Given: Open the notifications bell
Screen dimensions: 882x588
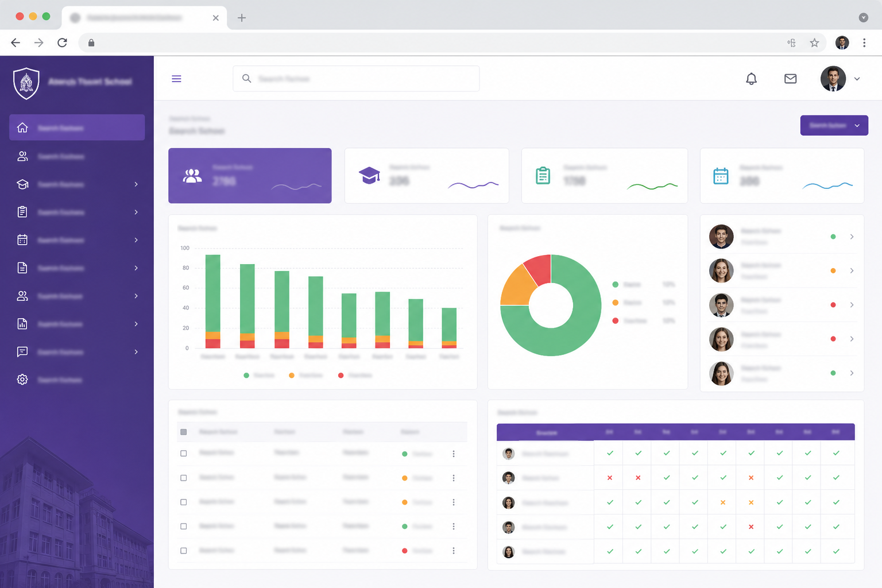Looking at the screenshot, I should pyautogui.click(x=751, y=79).
